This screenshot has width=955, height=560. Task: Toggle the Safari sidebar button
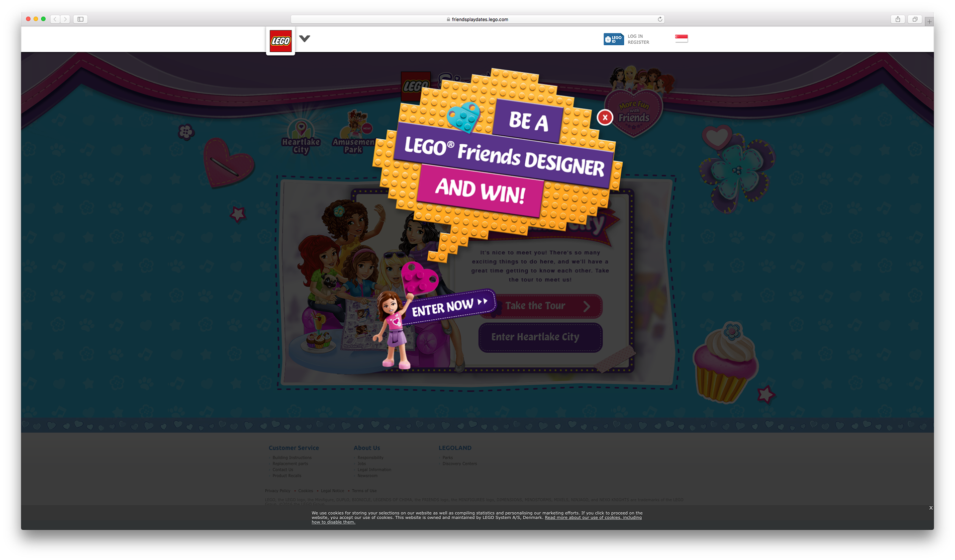pyautogui.click(x=81, y=19)
